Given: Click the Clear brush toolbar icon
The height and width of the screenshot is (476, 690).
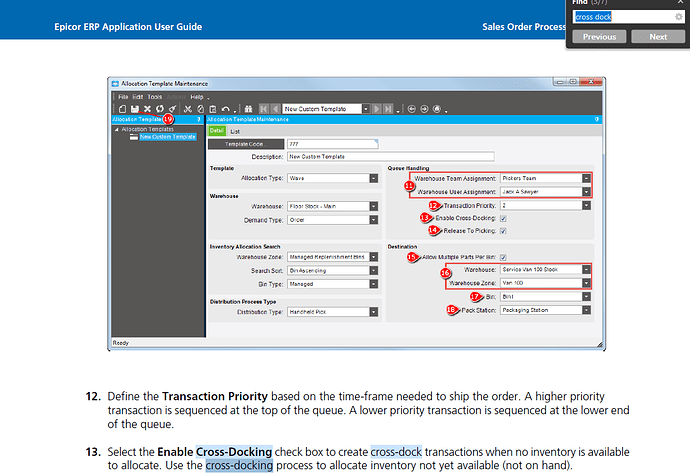Looking at the screenshot, I should point(172,109).
